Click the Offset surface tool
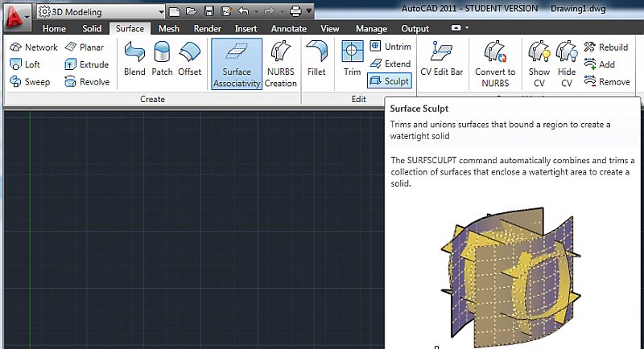The height and width of the screenshot is (349, 644). pos(189,58)
